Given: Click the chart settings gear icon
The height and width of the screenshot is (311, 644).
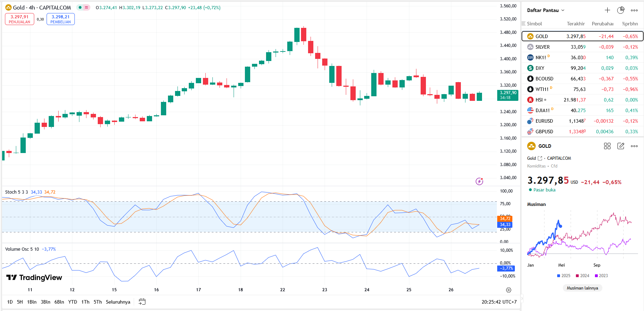Looking at the screenshot, I should coord(508,290).
